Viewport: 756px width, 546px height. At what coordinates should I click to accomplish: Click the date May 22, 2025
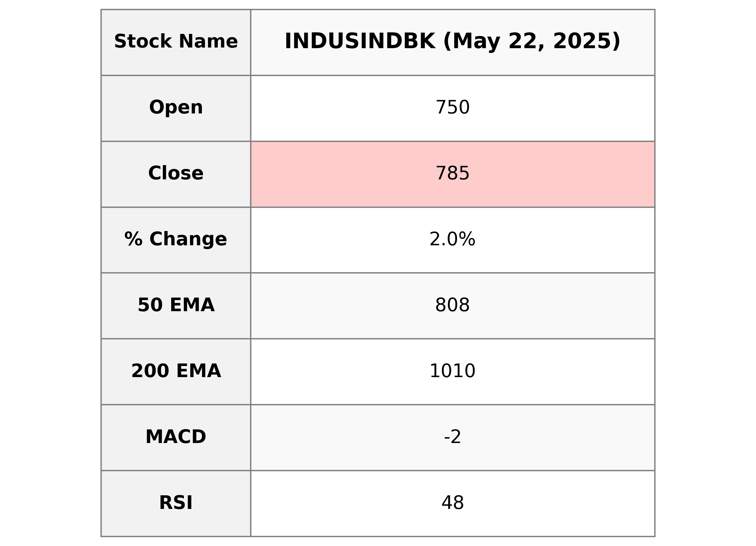click(x=532, y=42)
